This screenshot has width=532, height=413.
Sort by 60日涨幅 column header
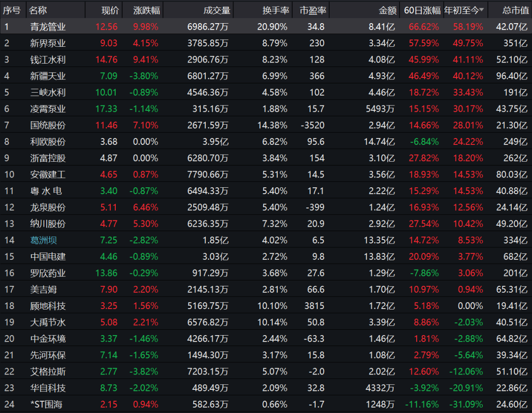[x=423, y=10]
